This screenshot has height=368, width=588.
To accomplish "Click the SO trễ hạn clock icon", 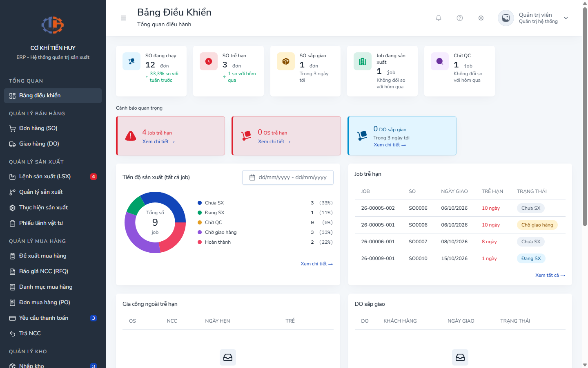I will 209,61.
